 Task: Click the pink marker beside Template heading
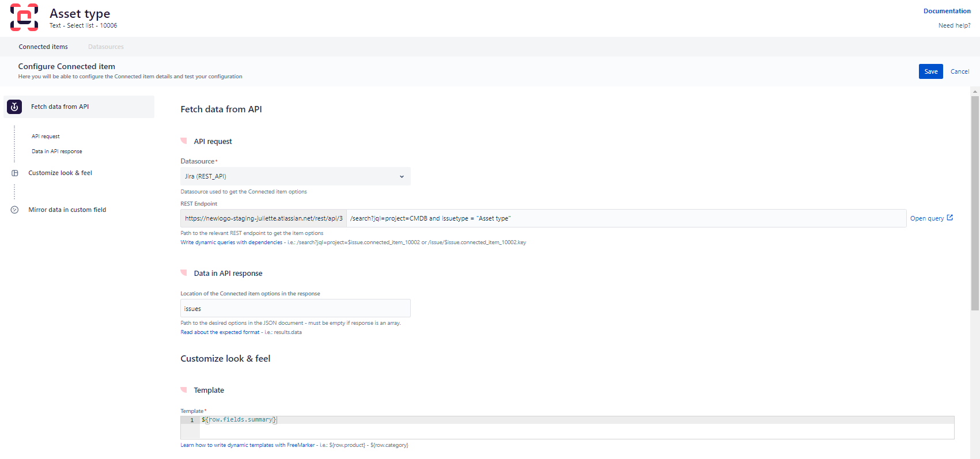coord(184,389)
